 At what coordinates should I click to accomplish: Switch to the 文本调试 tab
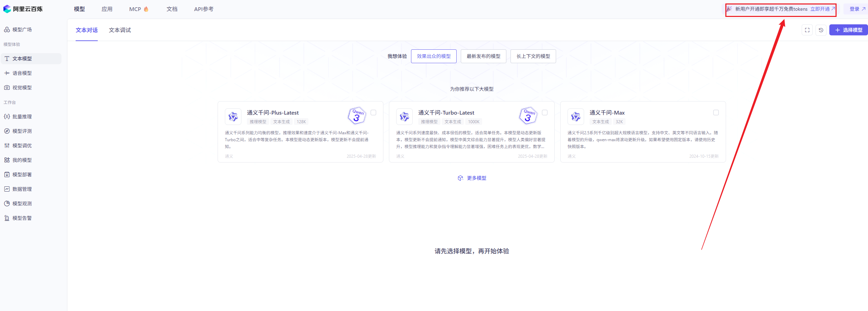pyautogui.click(x=120, y=30)
